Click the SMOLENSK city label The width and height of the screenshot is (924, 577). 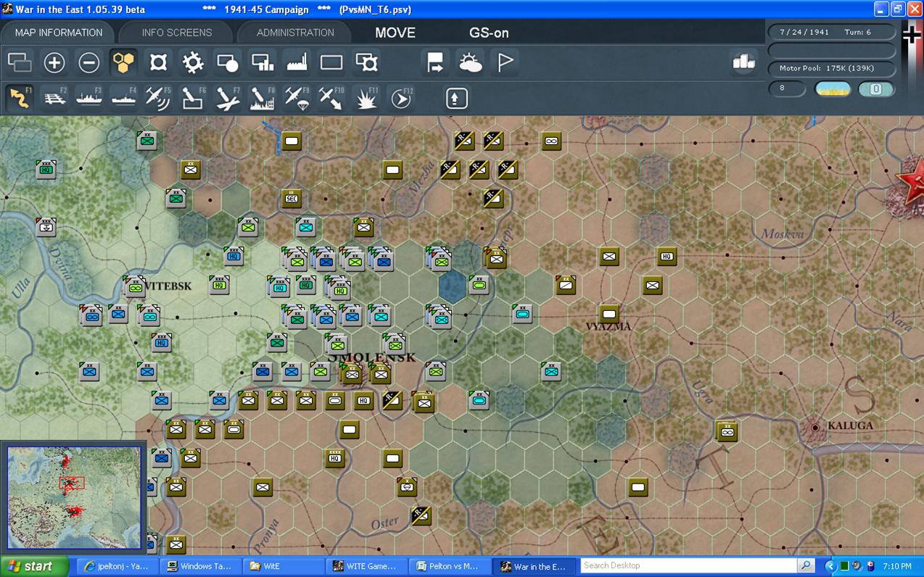point(373,357)
